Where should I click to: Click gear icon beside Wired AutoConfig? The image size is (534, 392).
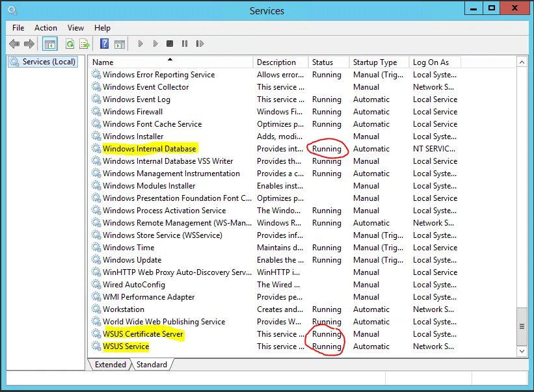click(96, 285)
